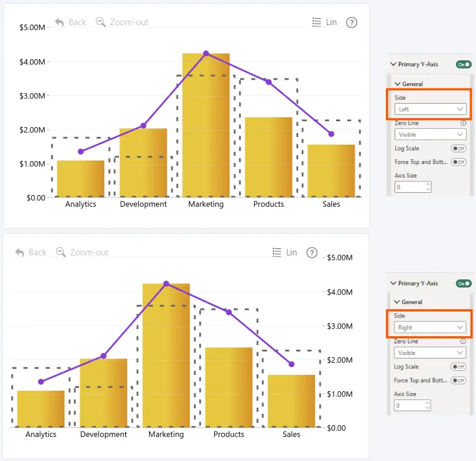Click the Axis Size field in lower panel

click(412, 405)
